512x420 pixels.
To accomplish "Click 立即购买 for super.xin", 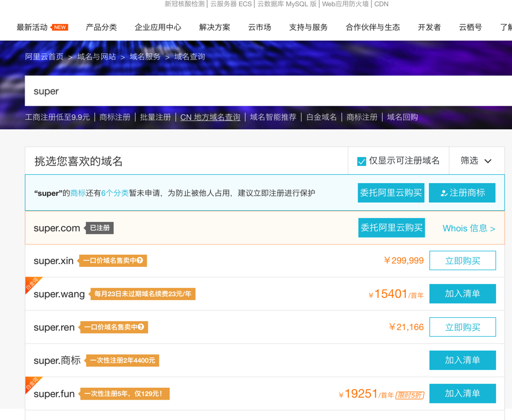I will (463, 260).
